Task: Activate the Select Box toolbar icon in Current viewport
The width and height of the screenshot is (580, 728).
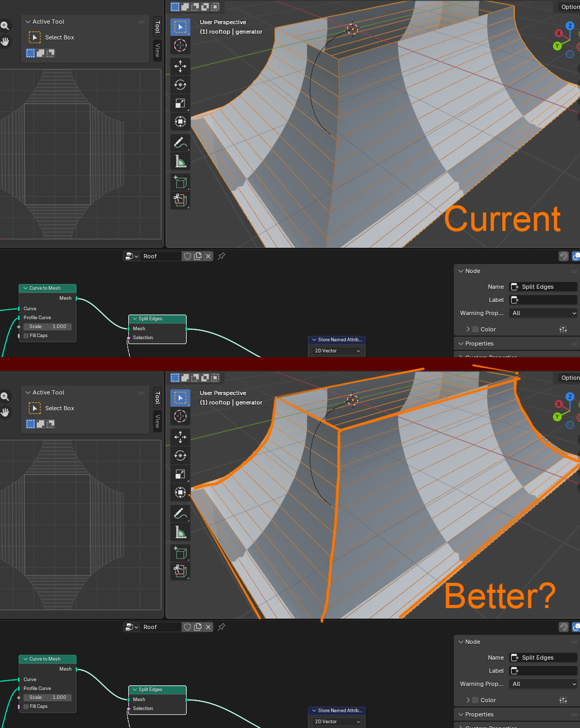Action: (180, 27)
